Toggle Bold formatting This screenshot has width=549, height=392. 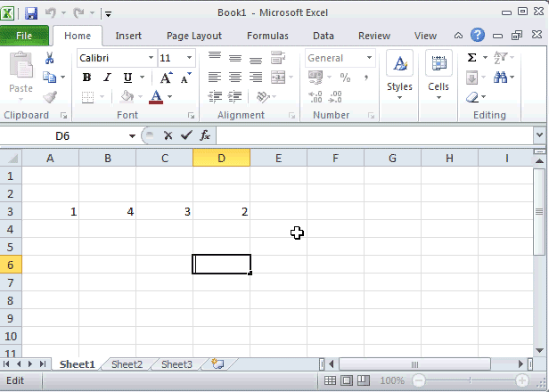pyautogui.click(x=87, y=78)
